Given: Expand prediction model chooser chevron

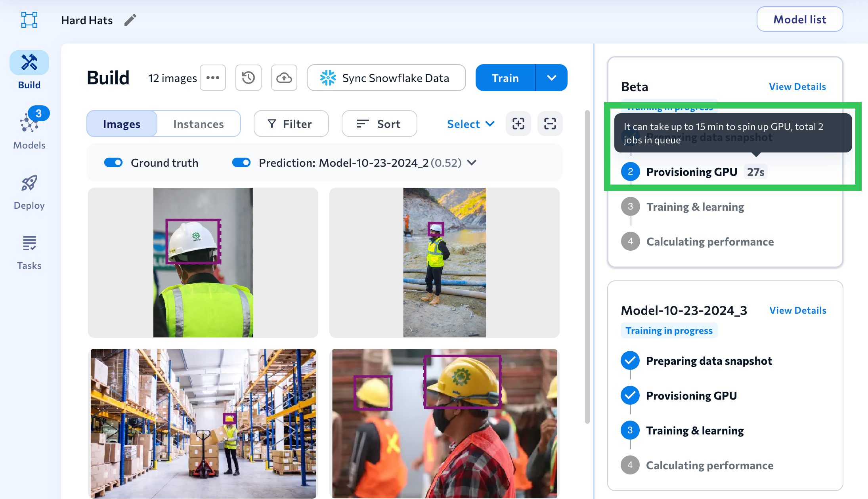Looking at the screenshot, I should coord(472,163).
